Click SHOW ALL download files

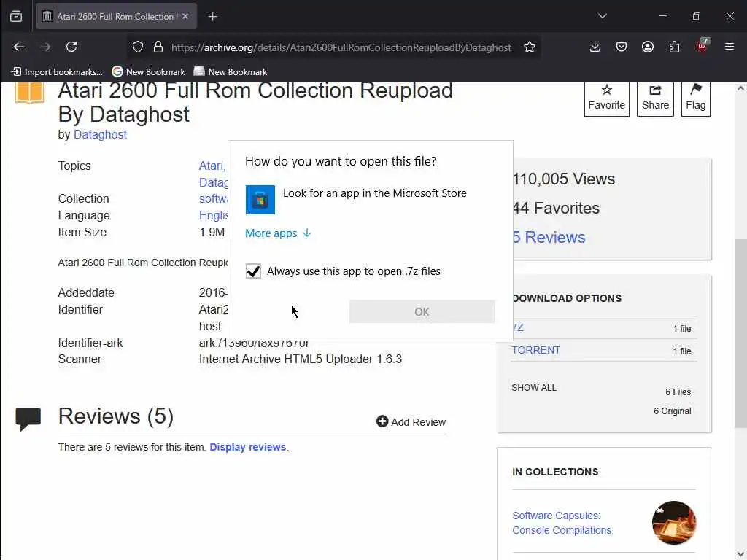click(x=534, y=388)
